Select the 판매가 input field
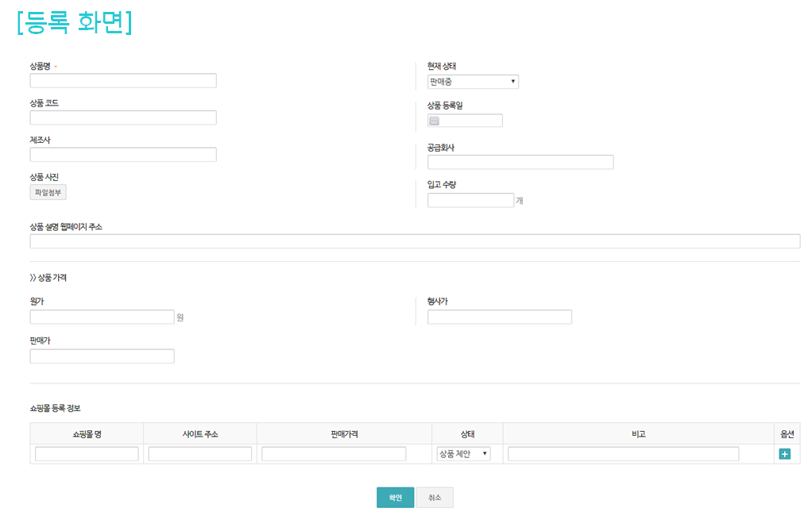This screenshot has width=812, height=516. 102,356
